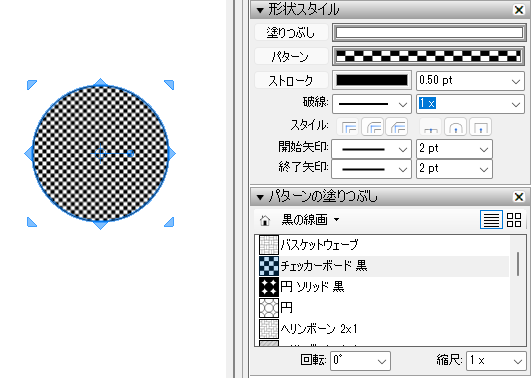Click the top middle selection handle
The width and height of the screenshot is (531, 378).
pos(101,82)
